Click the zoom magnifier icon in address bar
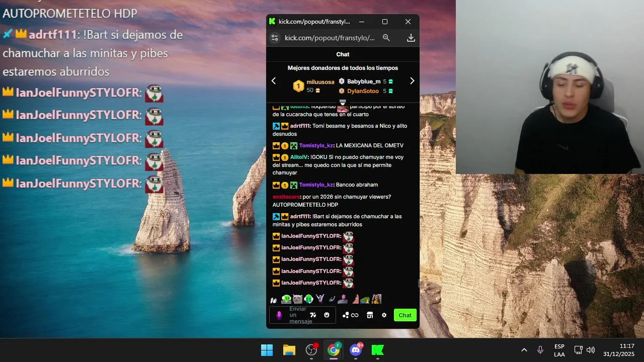 tap(386, 38)
